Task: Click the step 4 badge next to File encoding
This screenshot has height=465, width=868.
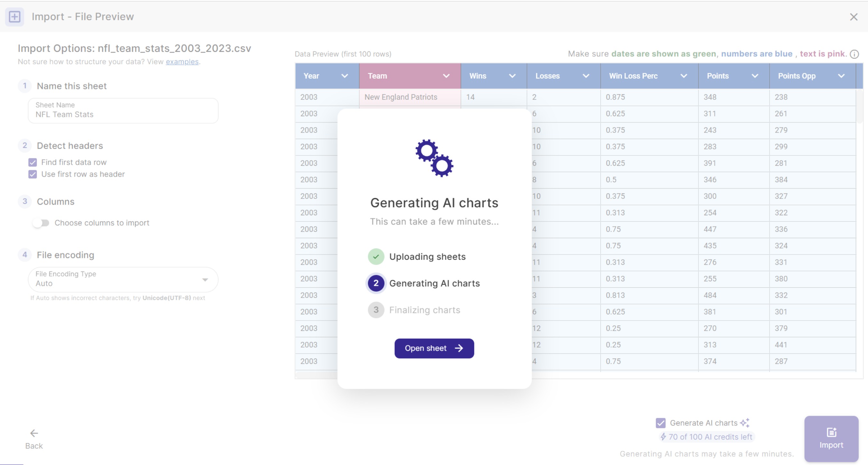Action: coord(24,255)
